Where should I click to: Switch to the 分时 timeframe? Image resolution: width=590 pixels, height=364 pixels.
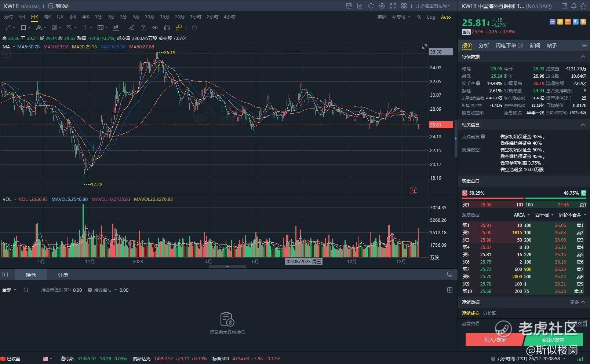[x=8, y=17]
